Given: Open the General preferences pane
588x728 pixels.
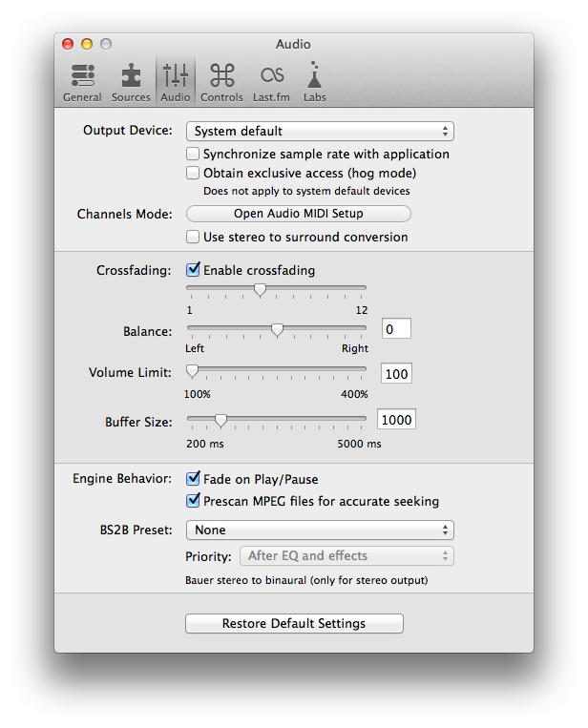Looking at the screenshot, I should click(82, 83).
